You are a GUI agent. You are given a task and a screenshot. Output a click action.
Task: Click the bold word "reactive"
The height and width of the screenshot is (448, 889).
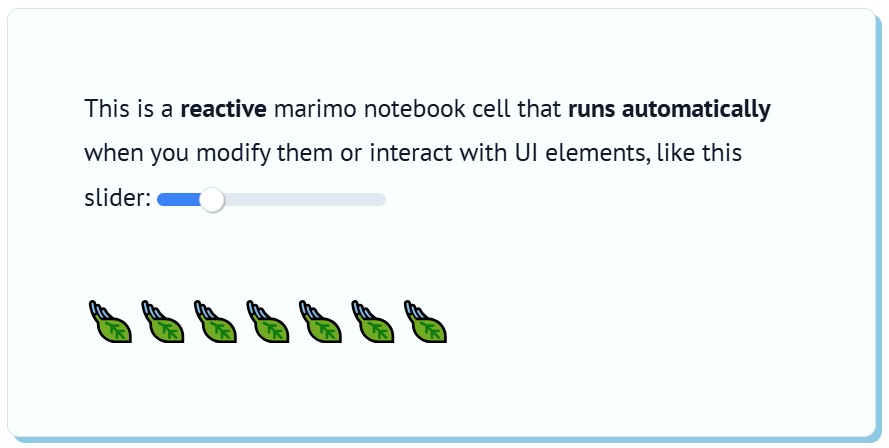coord(223,109)
